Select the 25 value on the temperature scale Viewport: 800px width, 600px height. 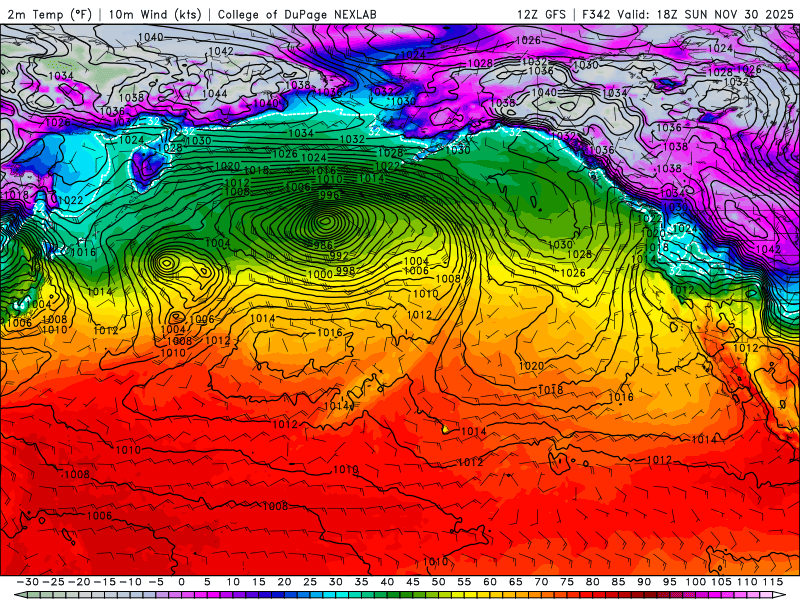tap(310, 582)
